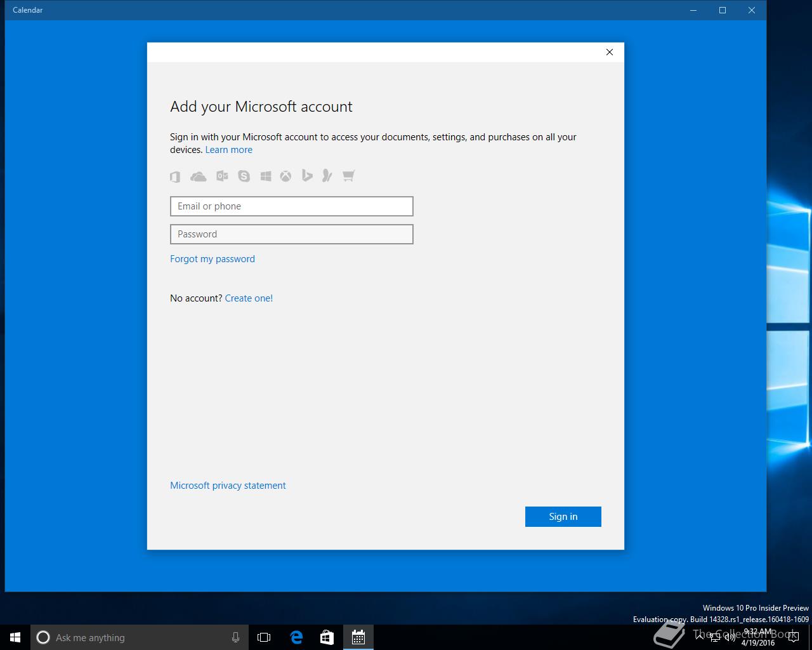
Task: Click the Sign in button
Action: [563, 517]
